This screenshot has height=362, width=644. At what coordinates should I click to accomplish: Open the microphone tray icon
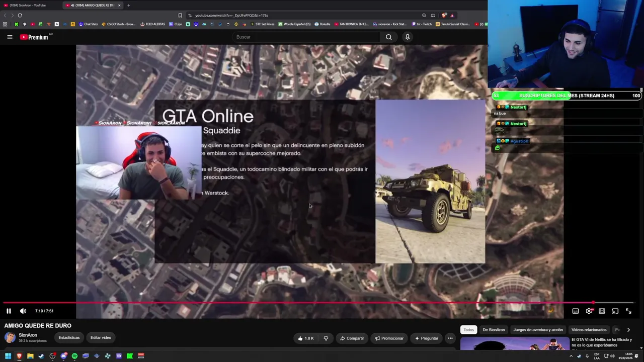click(587, 356)
